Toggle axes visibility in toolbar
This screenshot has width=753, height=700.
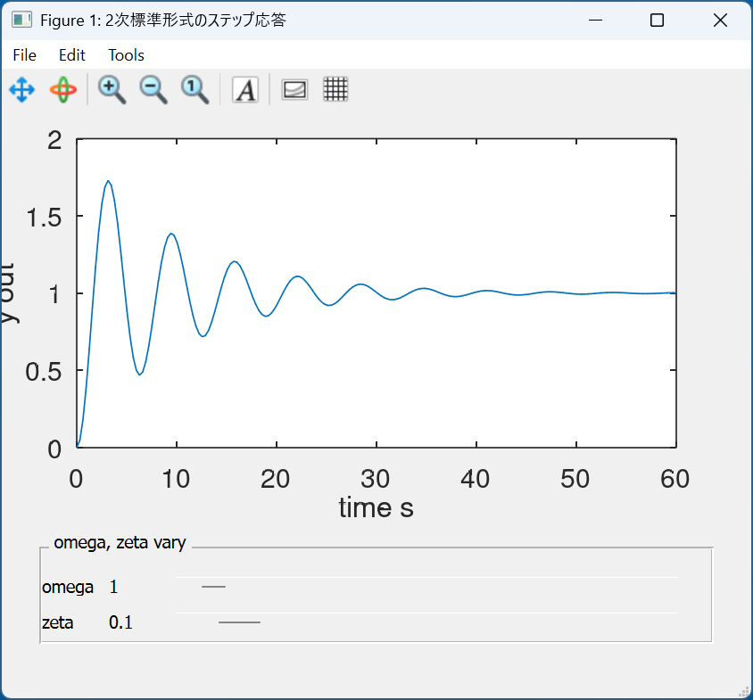pyautogui.click(x=294, y=89)
